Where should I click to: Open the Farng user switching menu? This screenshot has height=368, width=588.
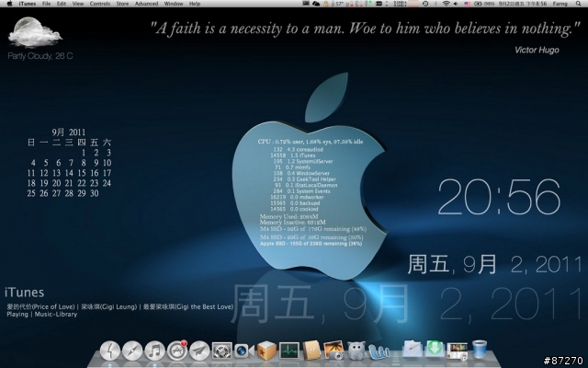pos(560,4)
